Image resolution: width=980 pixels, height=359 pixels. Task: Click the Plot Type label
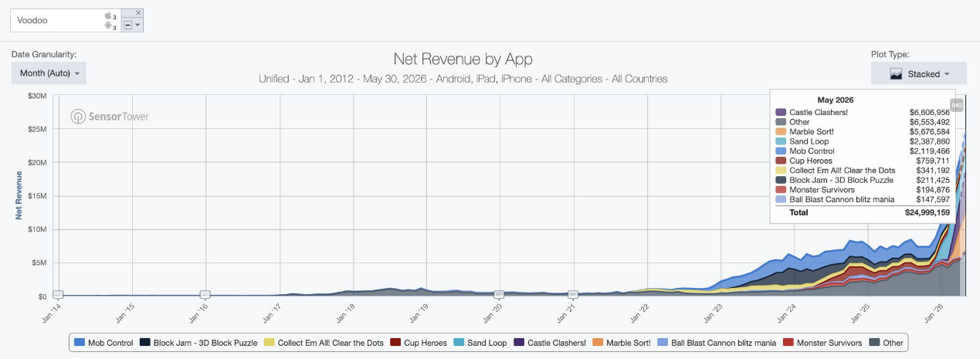tap(890, 54)
